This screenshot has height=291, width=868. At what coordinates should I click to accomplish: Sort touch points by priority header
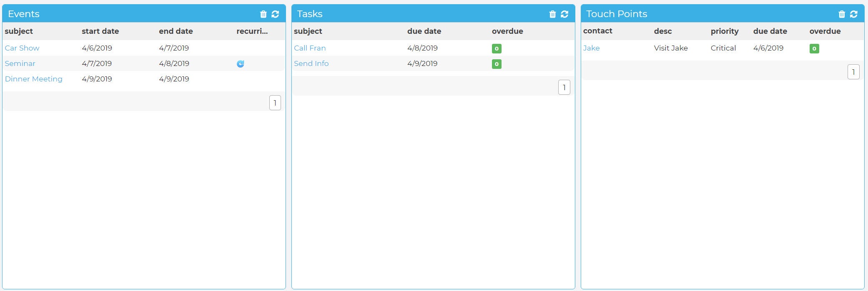pyautogui.click(x=725, y=31)
